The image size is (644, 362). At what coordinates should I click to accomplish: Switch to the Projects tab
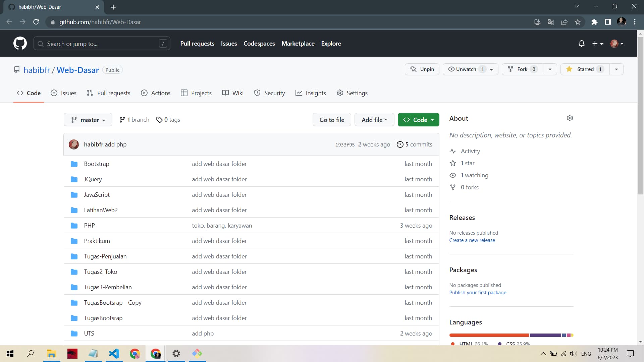196,93
